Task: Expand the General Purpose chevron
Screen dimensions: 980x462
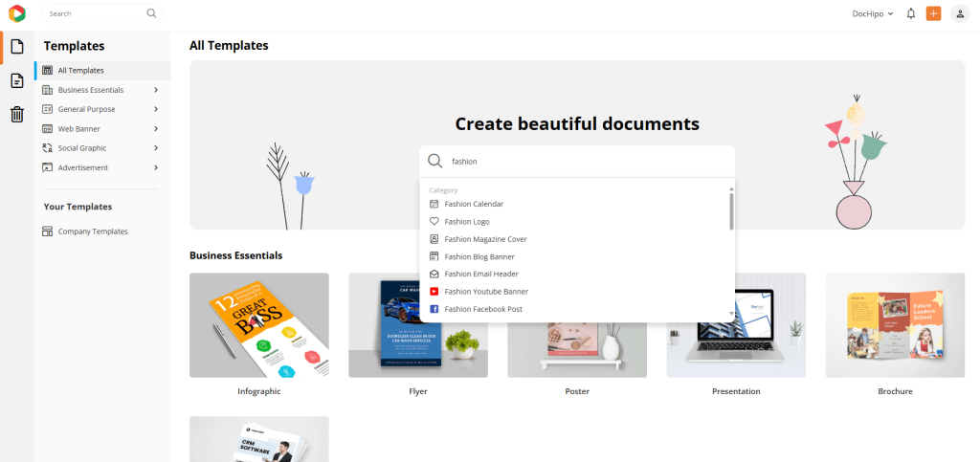Action: click(156, 109)
